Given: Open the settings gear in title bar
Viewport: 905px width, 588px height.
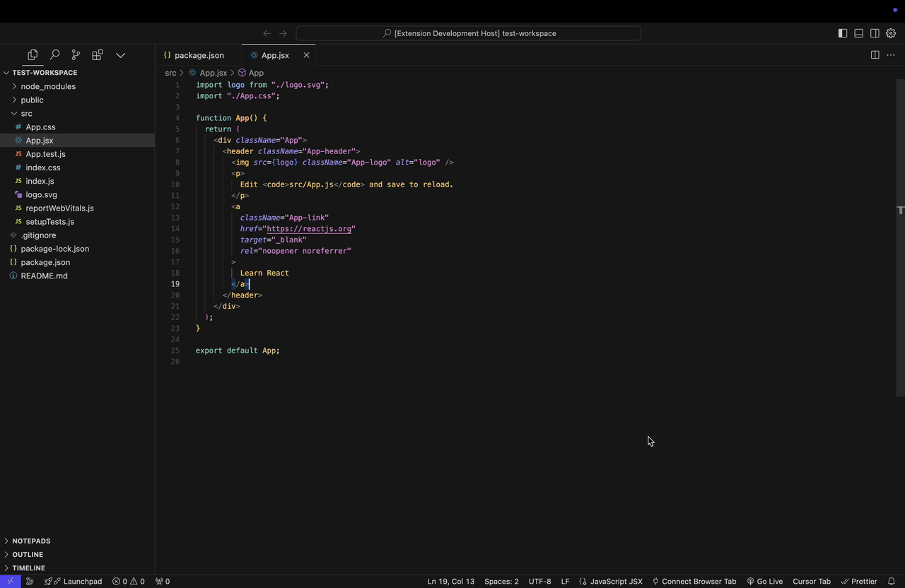Looking at the screenshot, I should tap(891, 33).
